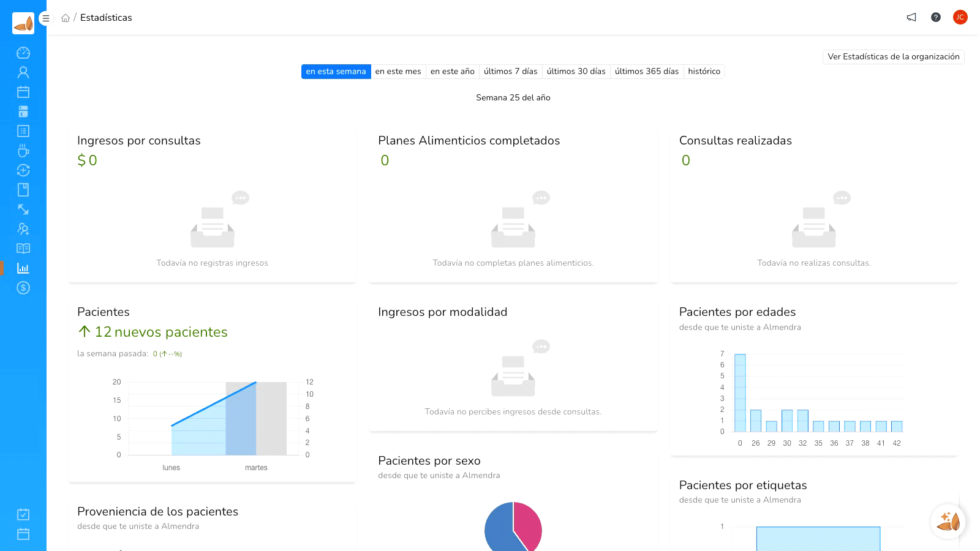Click the 'Ingresos por consultas' card title

tap(139, 141)
